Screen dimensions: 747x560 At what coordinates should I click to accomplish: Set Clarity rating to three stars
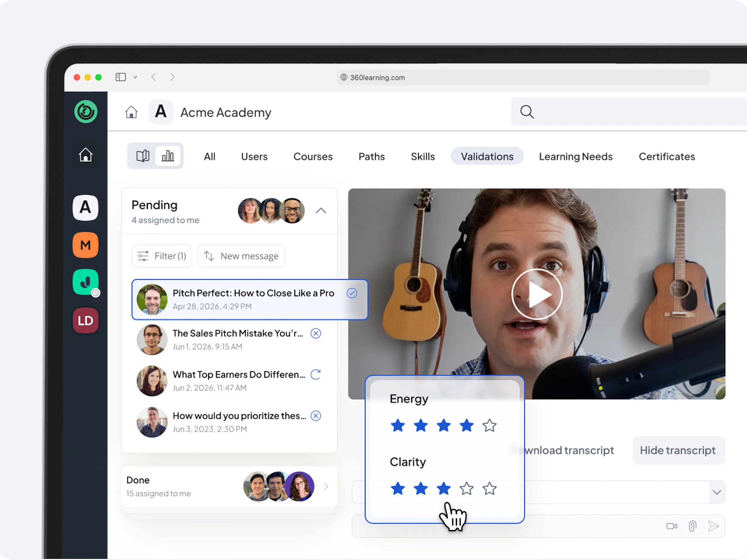[444, 489]
